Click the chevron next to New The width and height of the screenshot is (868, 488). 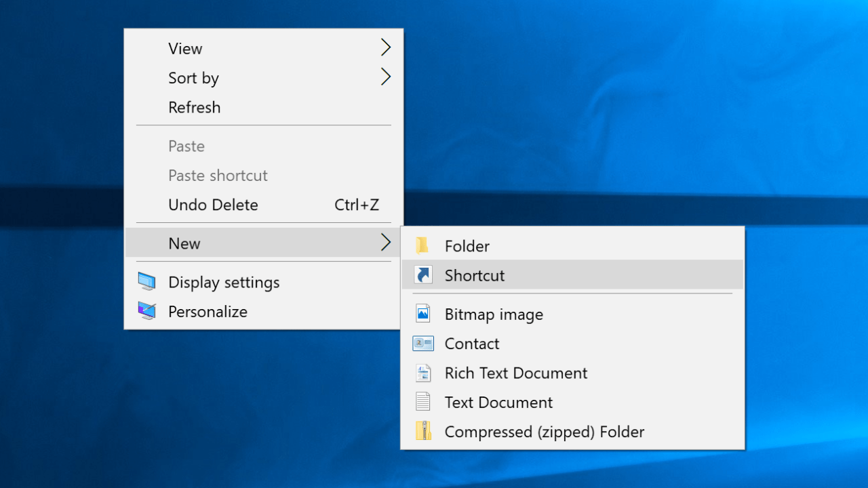385,243
